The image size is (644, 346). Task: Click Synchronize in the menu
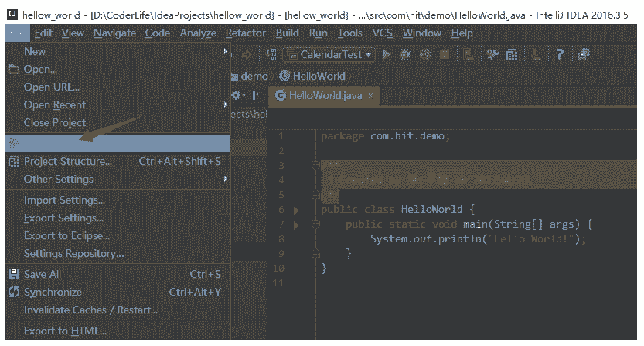tap(118, 292)
